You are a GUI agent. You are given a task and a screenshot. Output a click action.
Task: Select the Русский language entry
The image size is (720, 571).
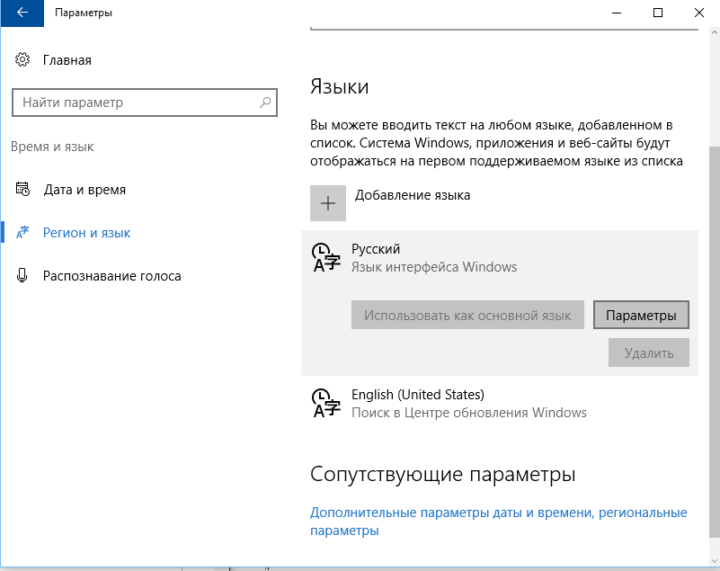point(500,303)
